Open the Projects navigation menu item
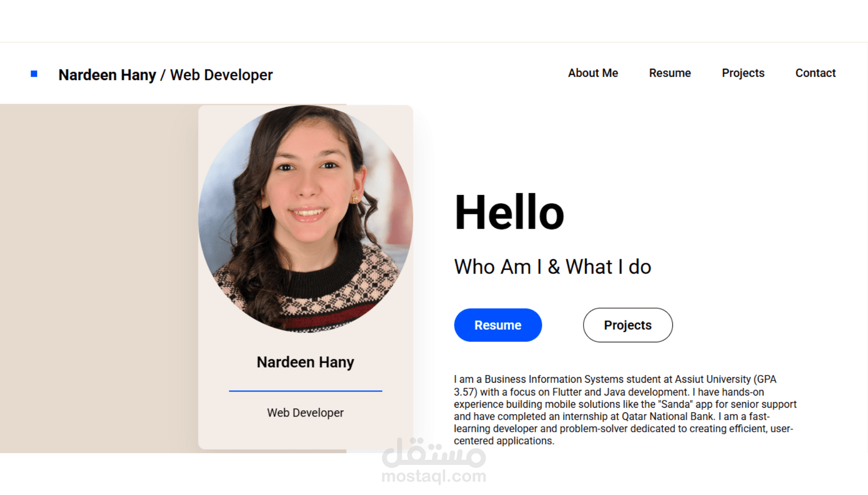 click(743, 73)
